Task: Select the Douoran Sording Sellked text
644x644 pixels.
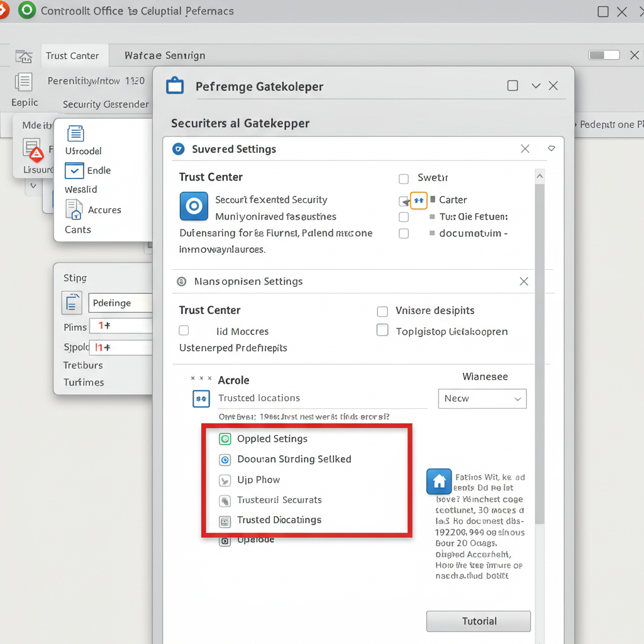Action: (294, 459)
